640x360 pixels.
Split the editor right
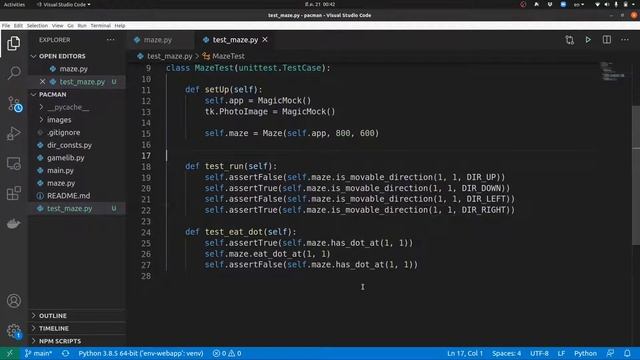[607, 40]
